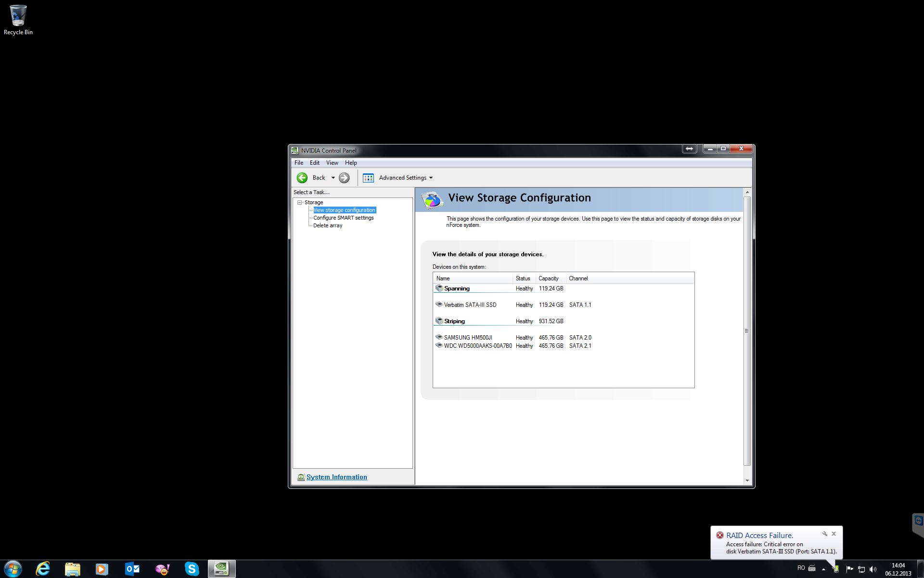Click the Advanced Settings view icon
This screenshot has height=578, width=924.
[368, 178]
